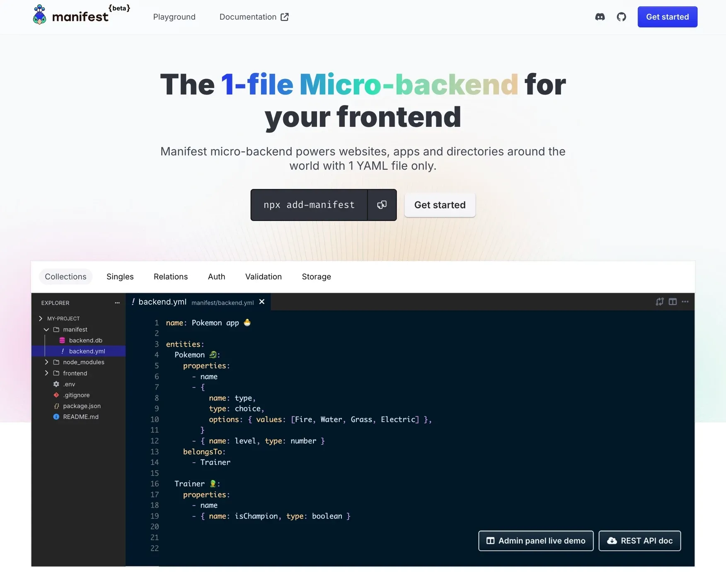Screen dimensions: 726x588
Task: Click the EXPLORER panel heading
Action: click(55, 303)
